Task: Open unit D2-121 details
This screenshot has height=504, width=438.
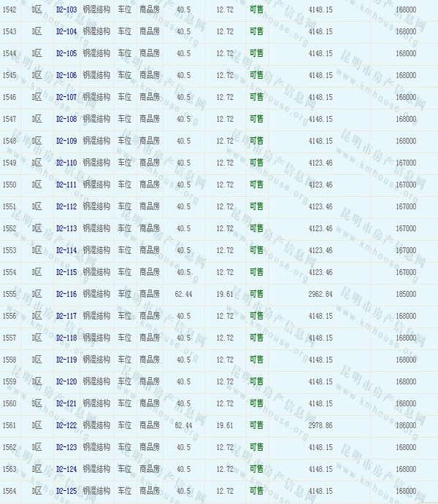Action: click(x=66, y=404)
